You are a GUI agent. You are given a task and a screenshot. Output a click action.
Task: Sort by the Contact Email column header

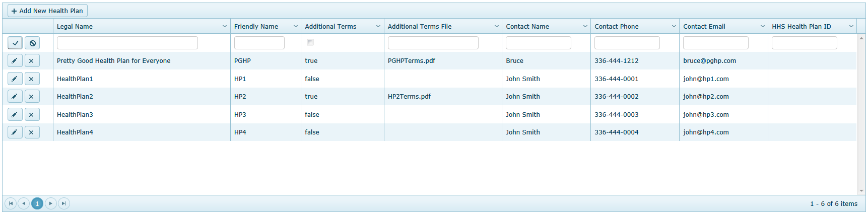click(704, 27)
